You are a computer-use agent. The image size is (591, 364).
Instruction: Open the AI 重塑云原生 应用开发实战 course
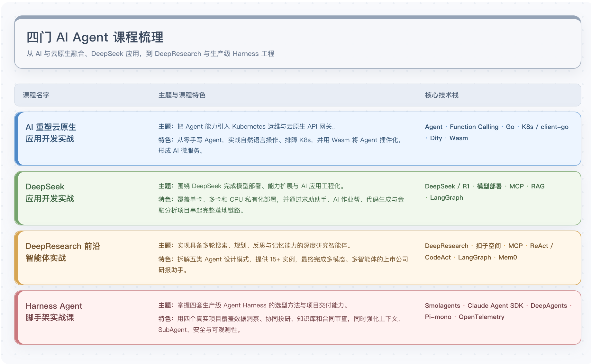[51, 133]
